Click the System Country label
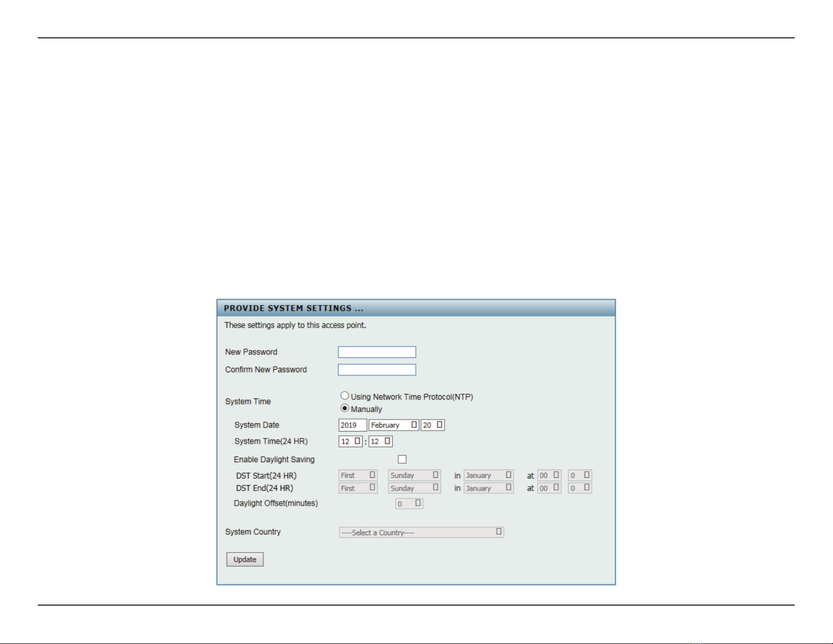 pyautogui.click(x=253, y=532)
